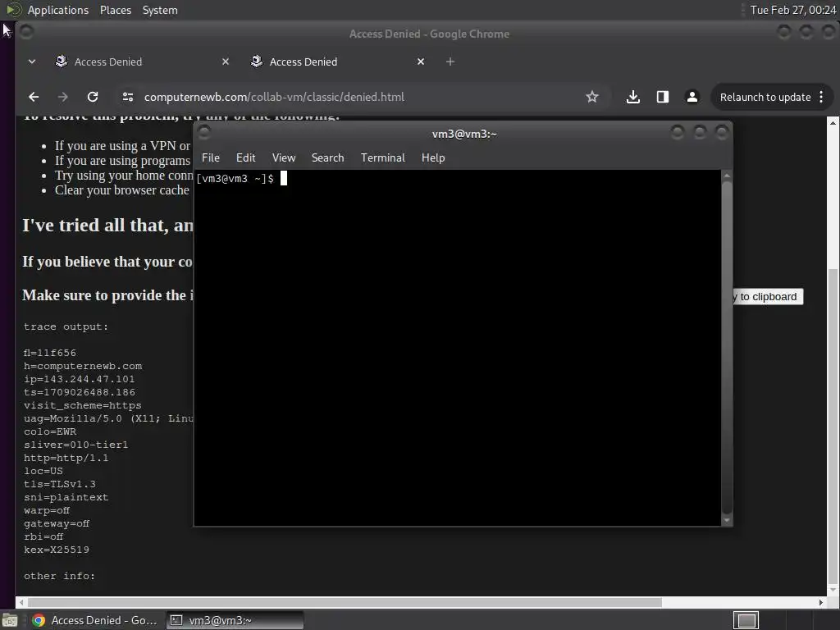Reload the Access Denied page

93,97
